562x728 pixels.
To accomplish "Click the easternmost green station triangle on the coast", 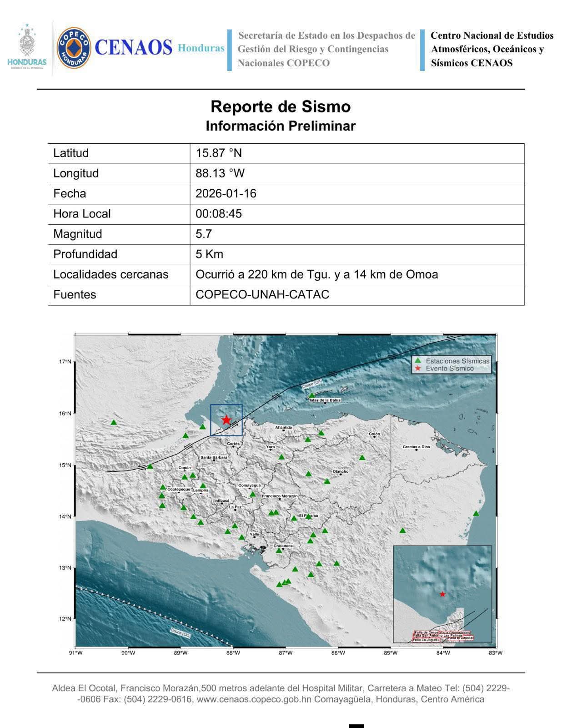I will 476,513.
